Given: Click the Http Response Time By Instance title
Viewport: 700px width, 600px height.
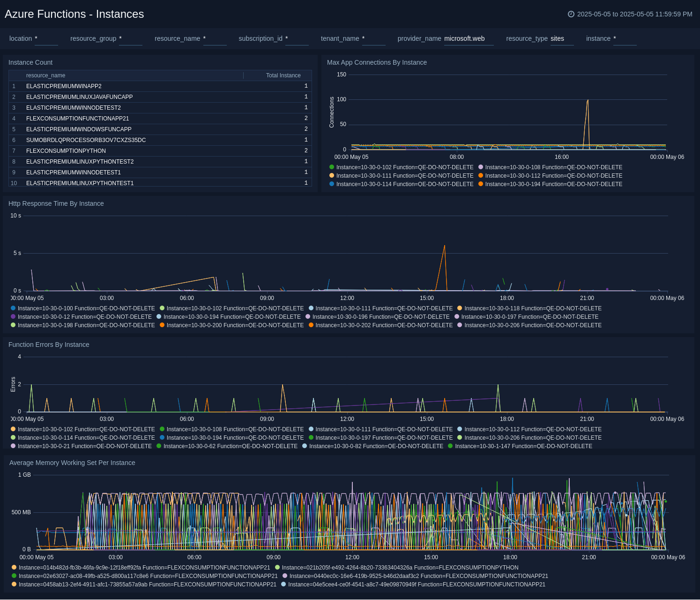Looking at the screenshot, I should [x=56, y=203].
